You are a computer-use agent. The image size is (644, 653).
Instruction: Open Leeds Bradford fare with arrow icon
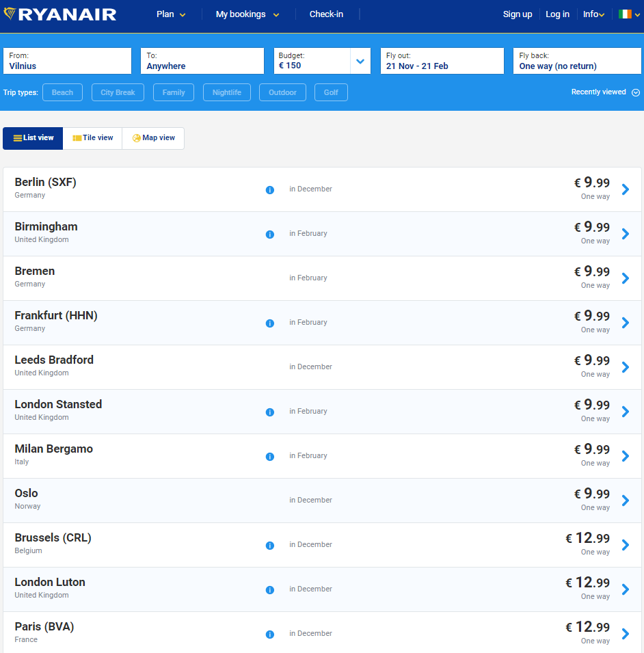pos(626,367)
